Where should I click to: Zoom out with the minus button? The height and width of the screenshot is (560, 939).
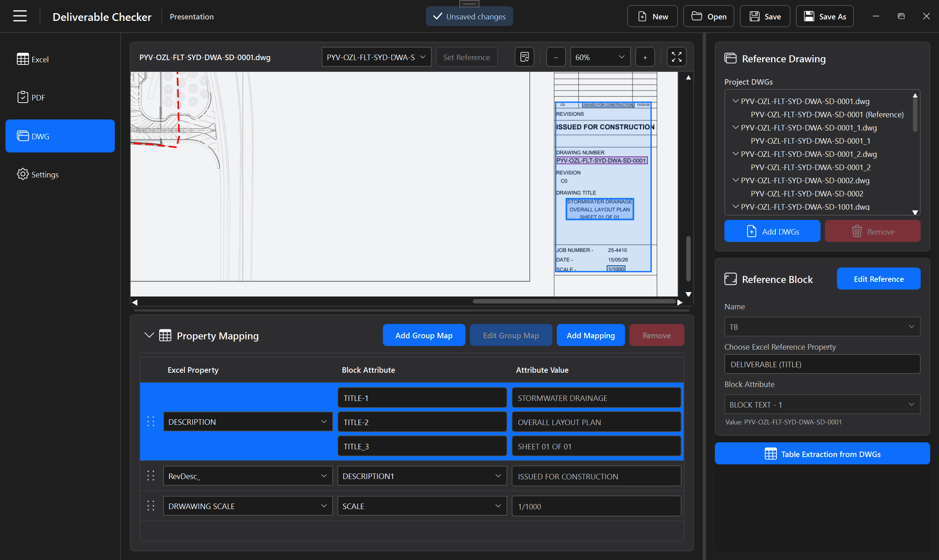pyautogui.click(x=556, y=58)
